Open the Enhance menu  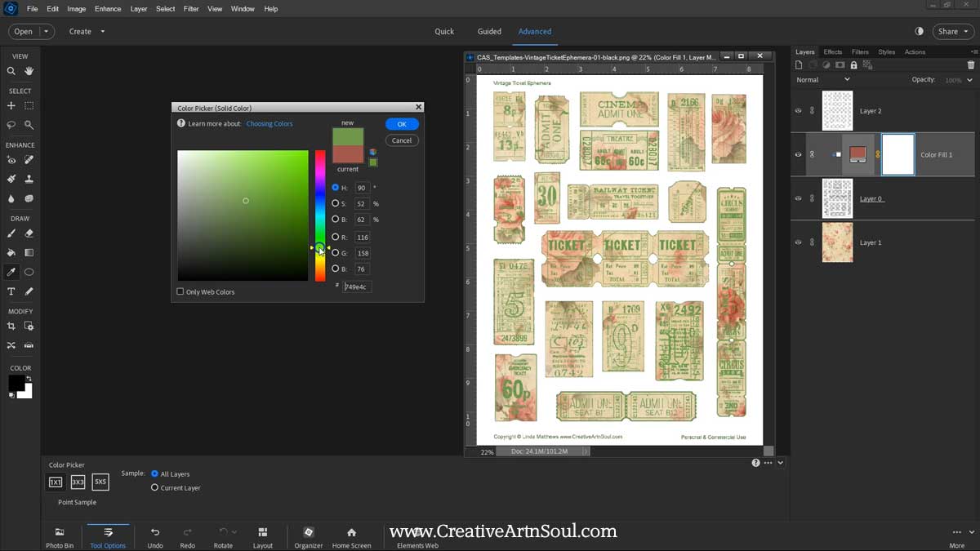pos(108,9)
